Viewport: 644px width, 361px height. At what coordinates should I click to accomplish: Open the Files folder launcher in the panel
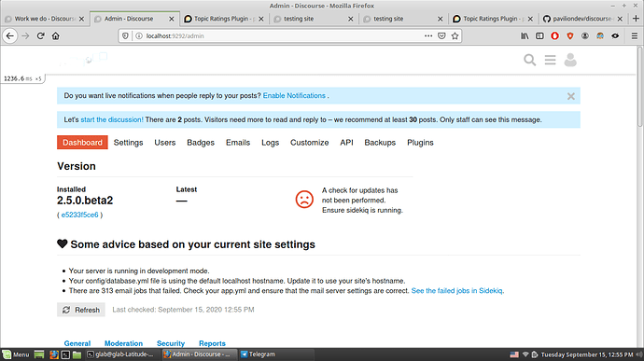77,354
